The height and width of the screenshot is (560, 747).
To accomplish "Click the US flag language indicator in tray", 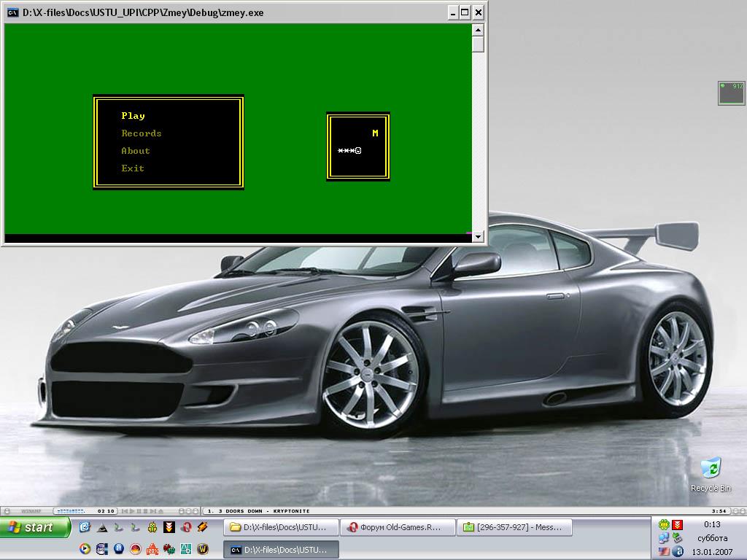I will (x=664, y=551).
